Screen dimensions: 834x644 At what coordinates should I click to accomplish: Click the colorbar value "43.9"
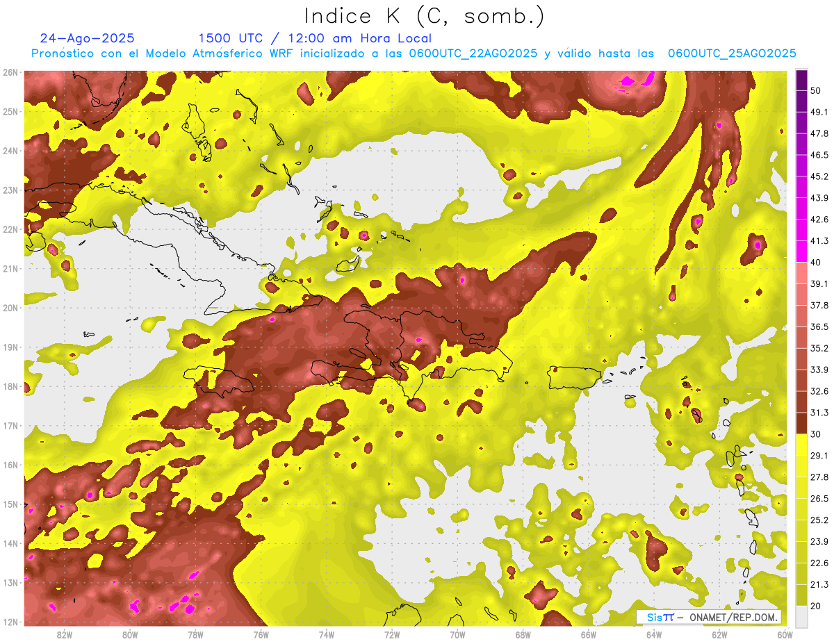(x=819, y=198)
